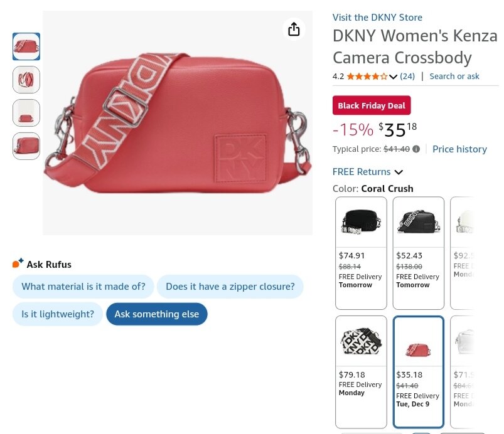Select the Coral Crush swatch priced $35.18
The width and height of the screenshot is (504, 434).
(x=418, y=371)
